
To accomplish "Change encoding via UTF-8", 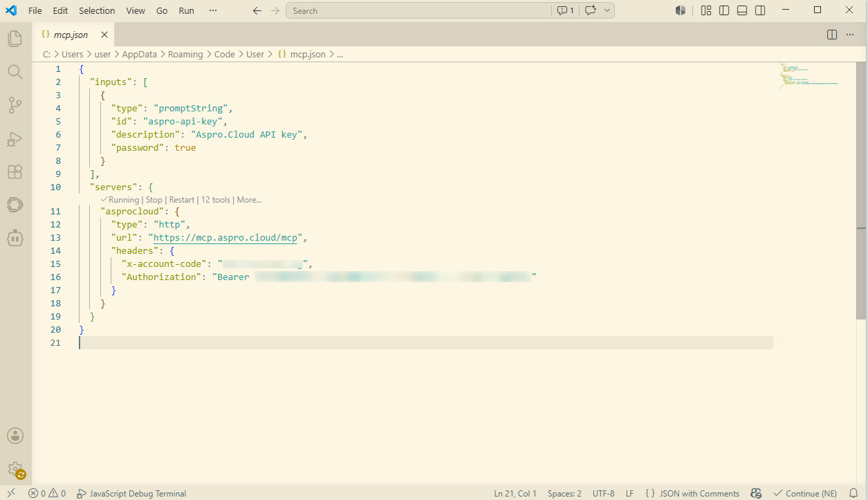I will click(x=603, y=493).
